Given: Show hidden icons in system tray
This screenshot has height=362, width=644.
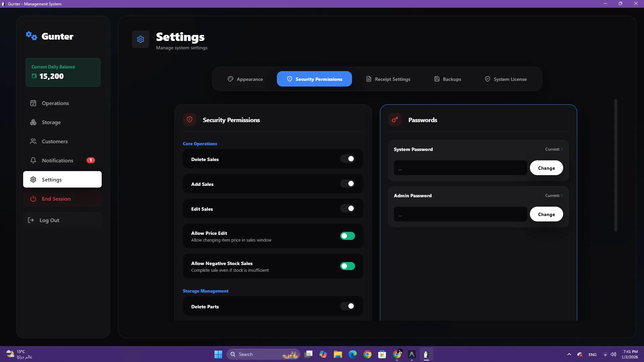Looking at the screenshot, I should (569, 354).
